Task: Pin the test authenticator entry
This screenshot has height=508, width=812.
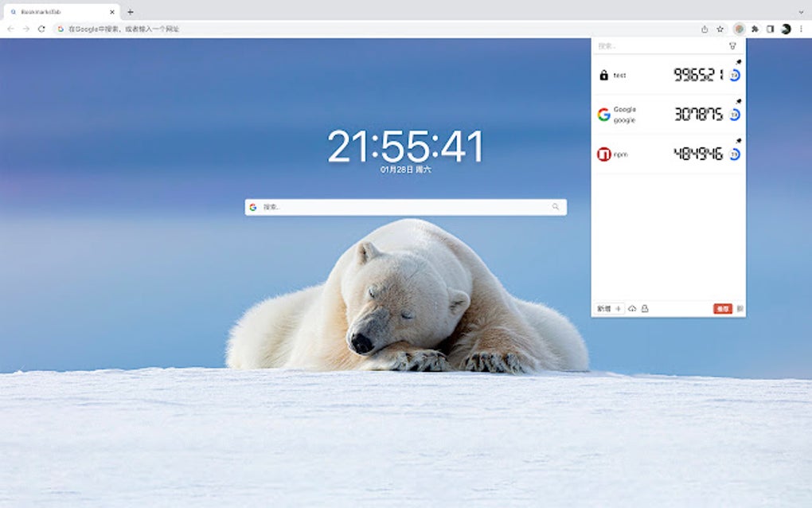Action: point(738,62)
